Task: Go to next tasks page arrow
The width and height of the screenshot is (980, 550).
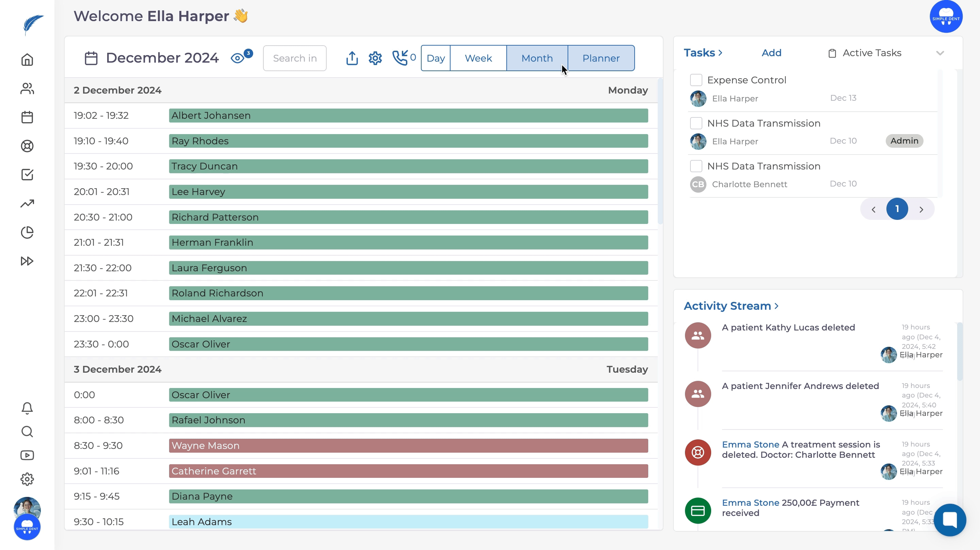Action: 921,209
